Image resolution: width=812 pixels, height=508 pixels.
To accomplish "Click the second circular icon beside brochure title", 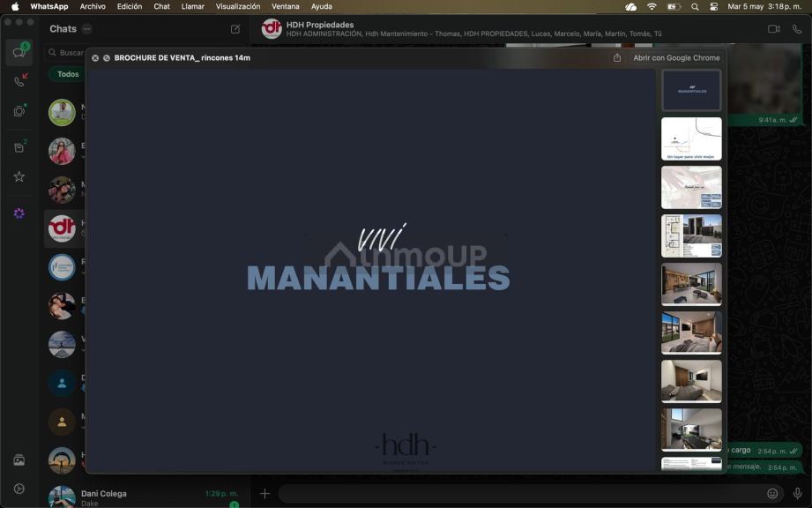I will [106, 58].
